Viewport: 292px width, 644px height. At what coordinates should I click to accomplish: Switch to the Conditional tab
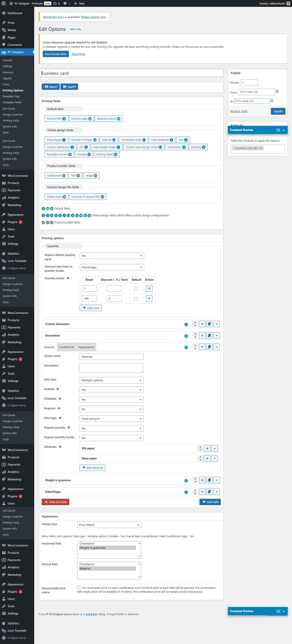click(x=66, y=347)
